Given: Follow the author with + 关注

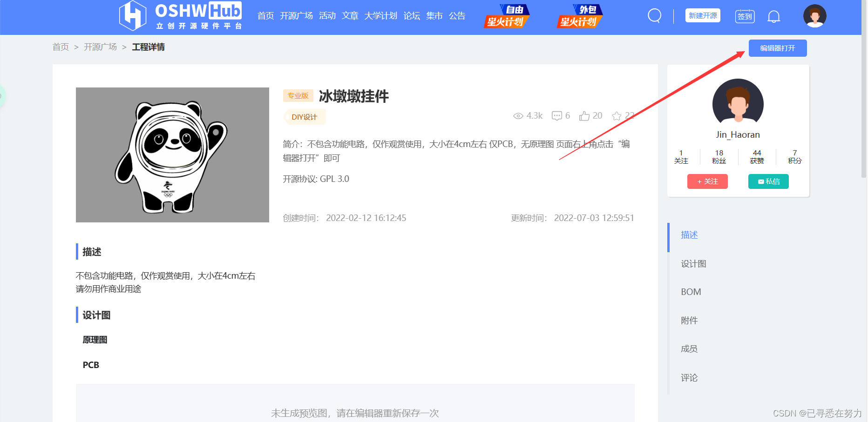Looking at the screenshot, I should [707, 181].
